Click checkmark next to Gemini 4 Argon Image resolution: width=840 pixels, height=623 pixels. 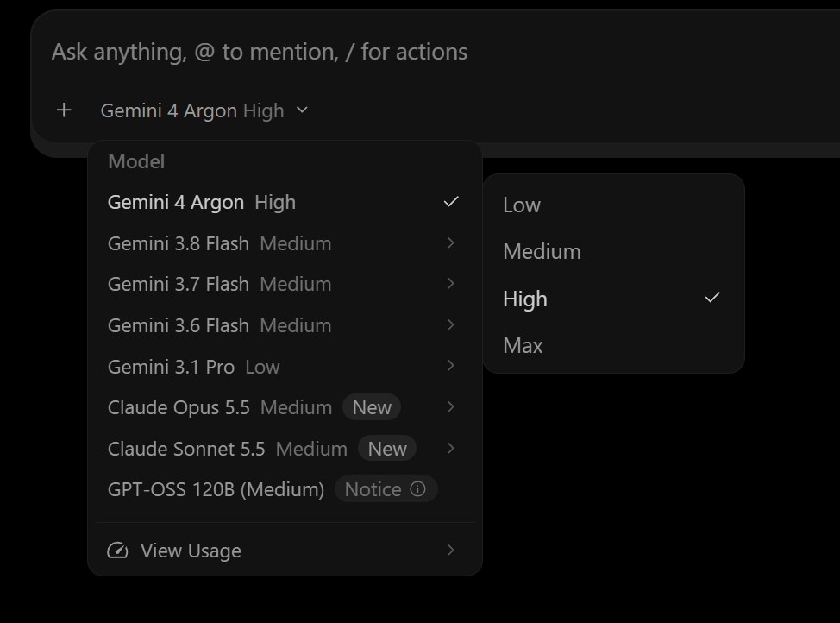pos(451,202)
